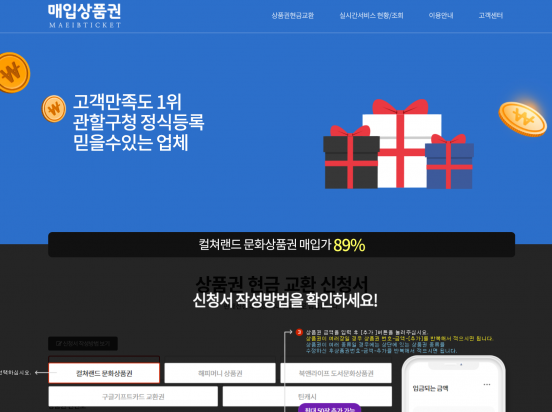Select the 컬쳐랜드 문화상품권 option

point(104,373)
